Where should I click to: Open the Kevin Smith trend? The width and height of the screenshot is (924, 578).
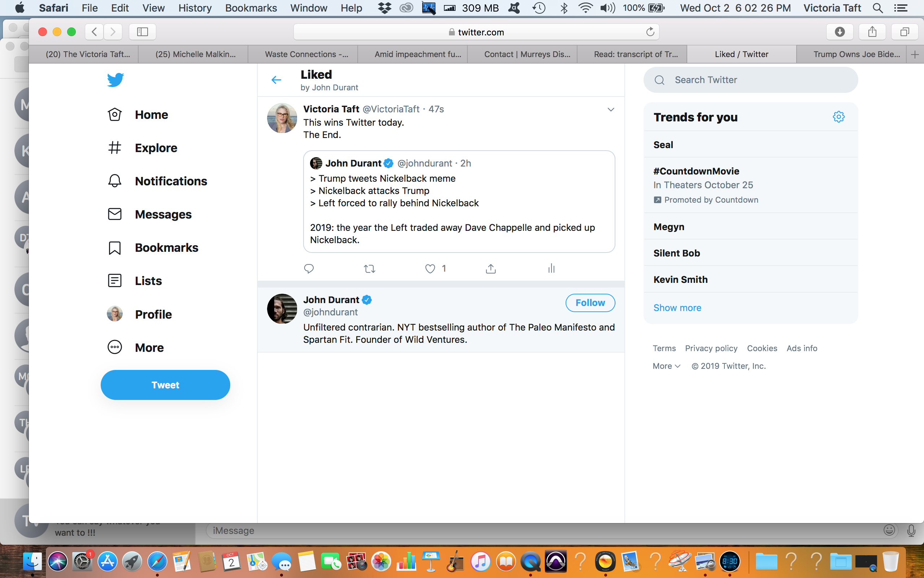(751, 279)
